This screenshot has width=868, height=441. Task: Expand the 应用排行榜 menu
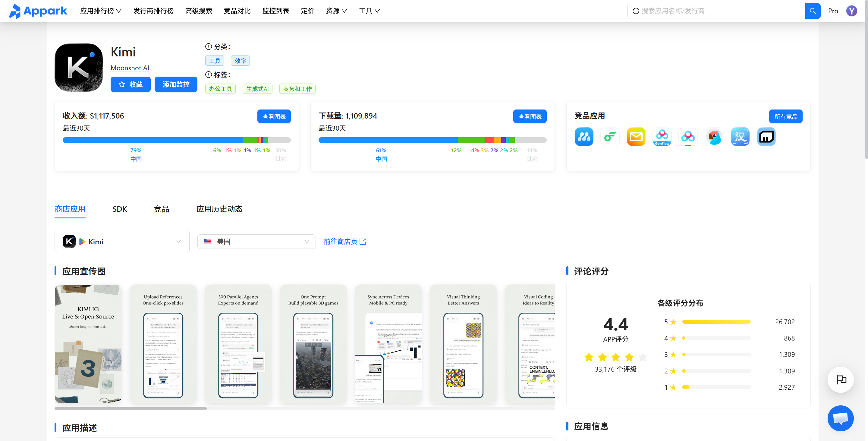(x=100, y=11)
